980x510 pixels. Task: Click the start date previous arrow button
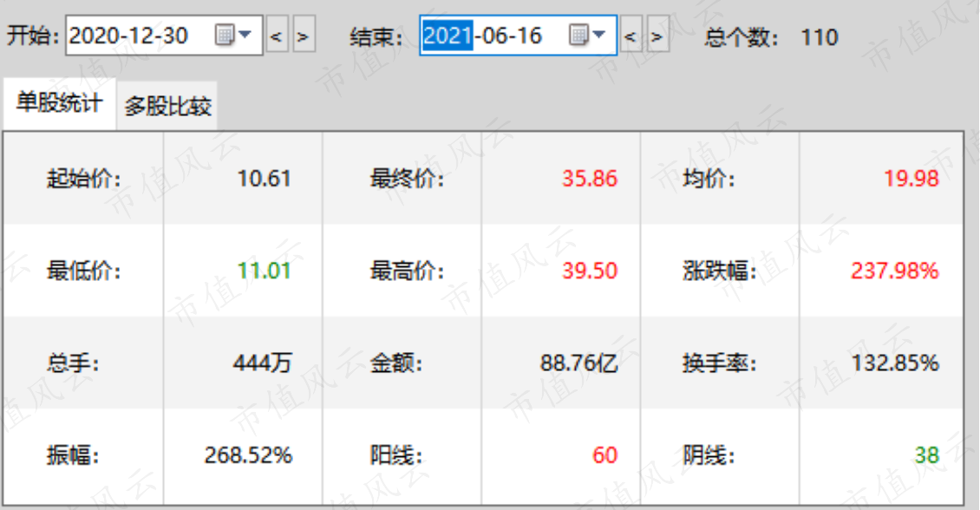(x=277, y=36)
